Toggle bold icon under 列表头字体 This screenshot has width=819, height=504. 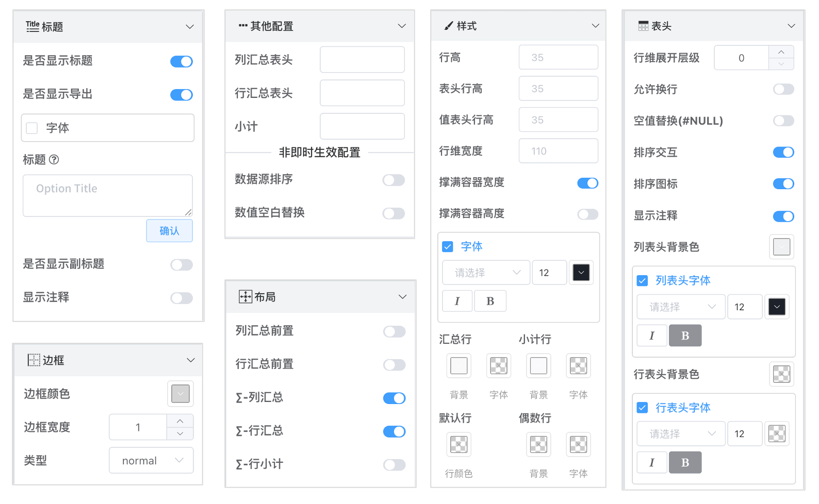685,336
